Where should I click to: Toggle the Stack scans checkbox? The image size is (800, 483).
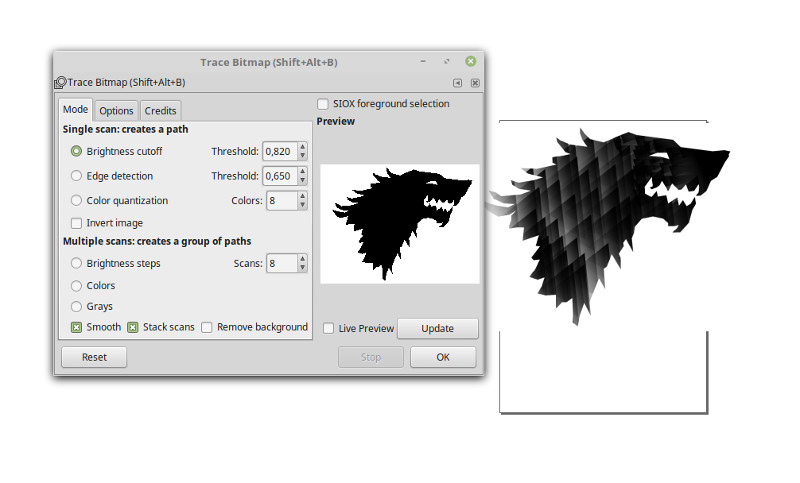(x=133, y=327)
